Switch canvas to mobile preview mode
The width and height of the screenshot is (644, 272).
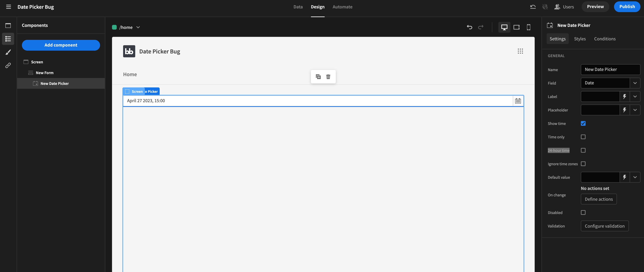(528, 27)
